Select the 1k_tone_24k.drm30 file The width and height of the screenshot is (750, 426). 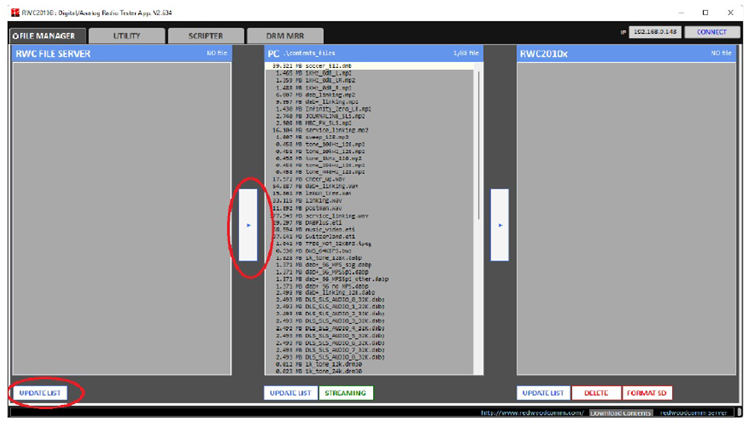[x=369, y=371]
